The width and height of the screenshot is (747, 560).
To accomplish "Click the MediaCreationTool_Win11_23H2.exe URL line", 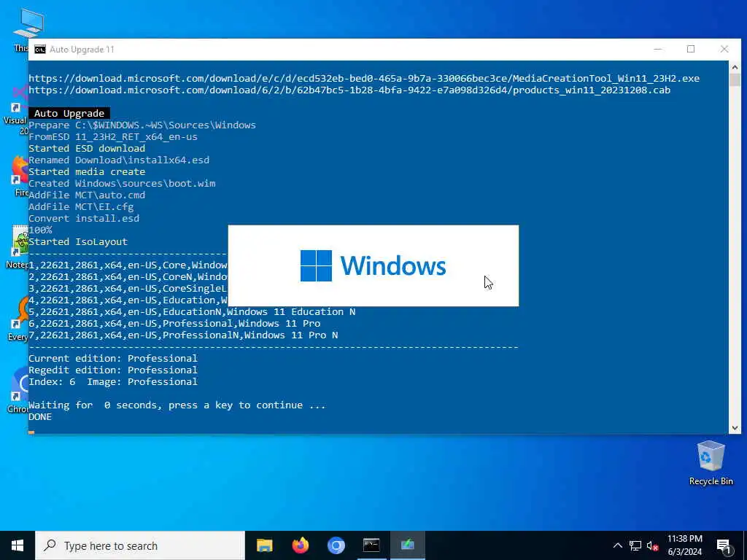I will click(x=364, y=78).
